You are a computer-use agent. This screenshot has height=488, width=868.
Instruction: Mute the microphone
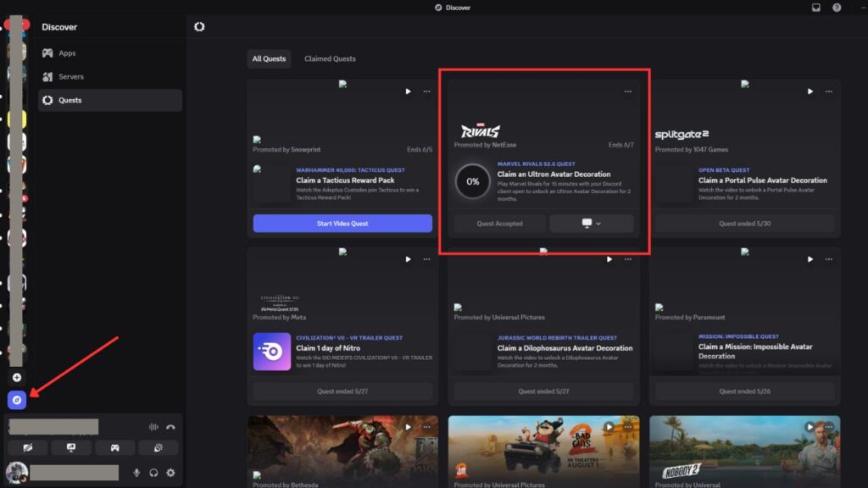[136, 473]
